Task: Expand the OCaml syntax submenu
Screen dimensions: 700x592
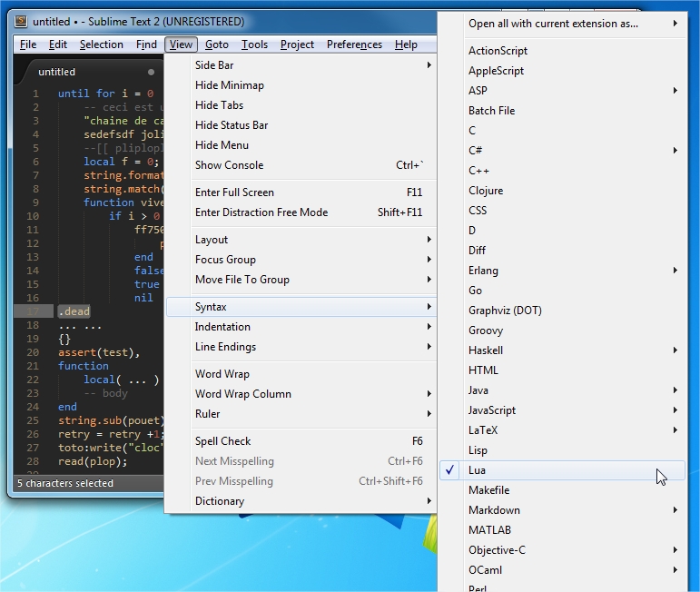Action: 562,570
